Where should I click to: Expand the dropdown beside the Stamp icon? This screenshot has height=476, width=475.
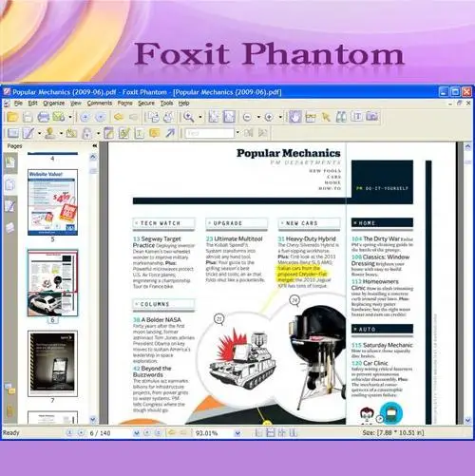61,133
